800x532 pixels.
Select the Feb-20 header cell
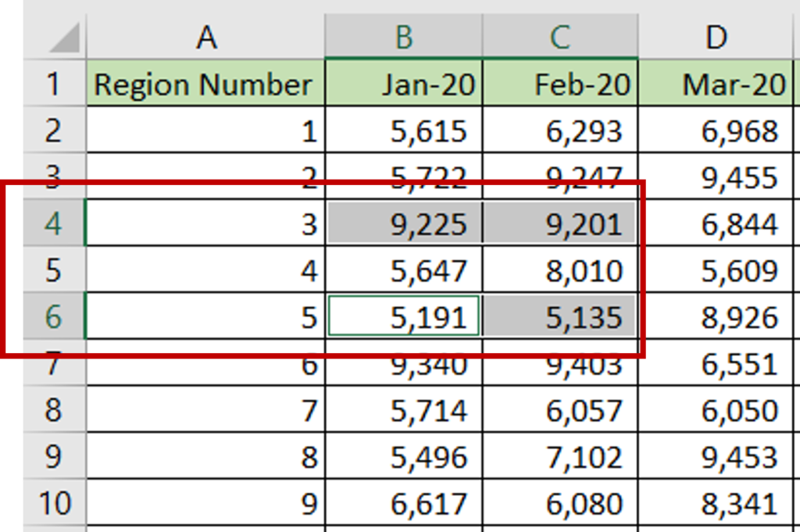pyautogui.click(x=559, y=84)
